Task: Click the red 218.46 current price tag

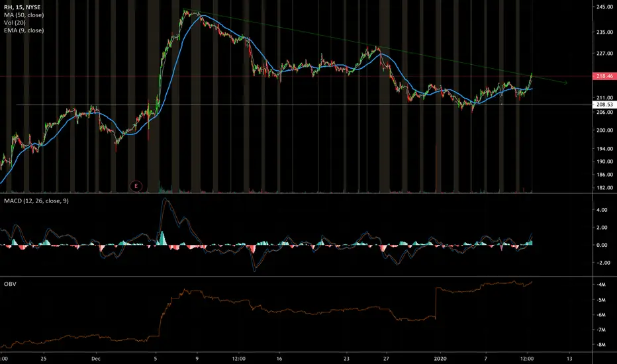Action: [604, 76]
